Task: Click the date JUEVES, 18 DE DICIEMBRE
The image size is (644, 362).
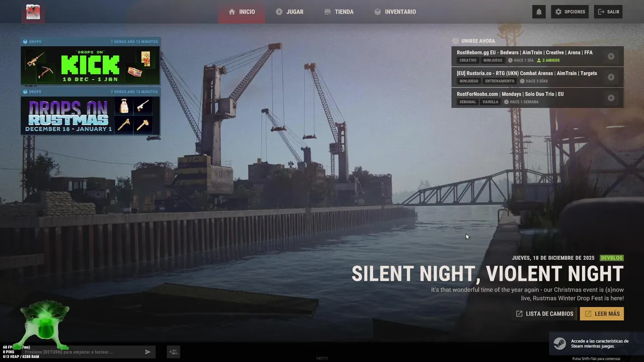Action: 553,258
